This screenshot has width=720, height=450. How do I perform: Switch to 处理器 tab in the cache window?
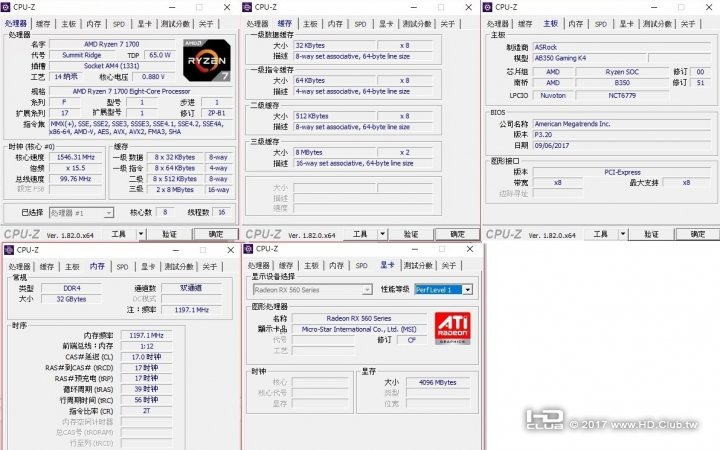click(x=257, y=24)
